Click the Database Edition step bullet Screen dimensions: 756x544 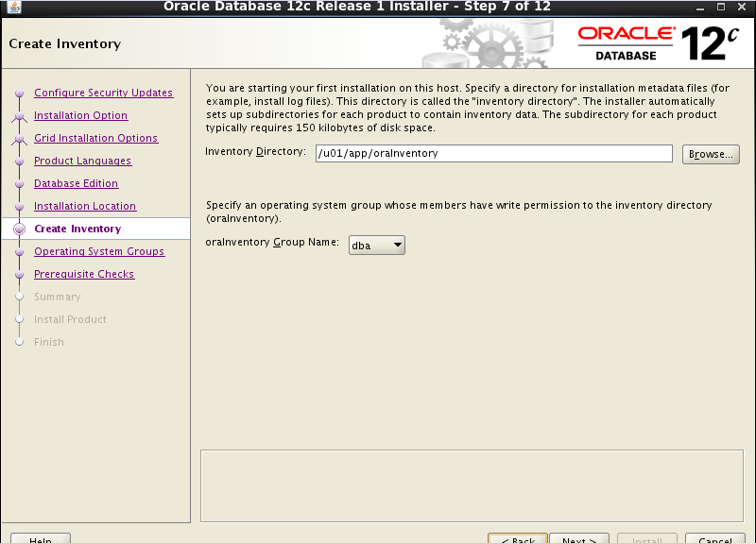pyautogui.click(x=19, y=183)
